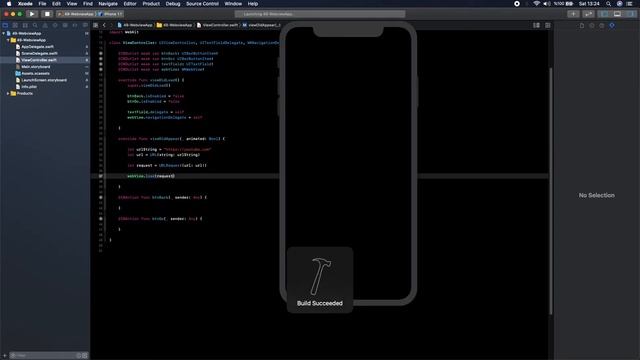
Task: Open the Product menu
Action: (x=151, y=4)
